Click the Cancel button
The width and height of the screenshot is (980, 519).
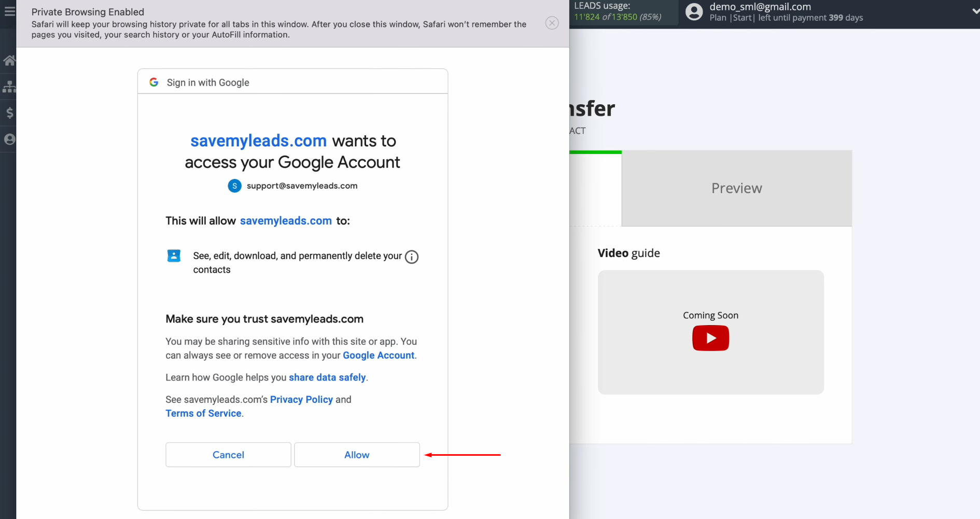click(x=228, y=455)
